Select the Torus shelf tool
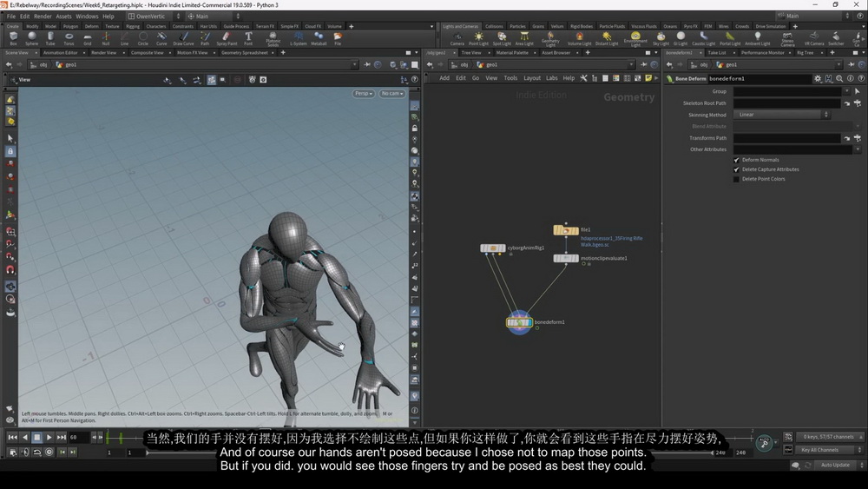 pos(69,38)
